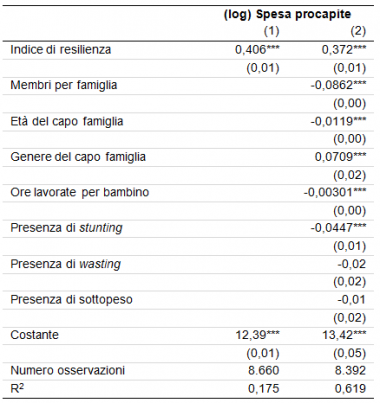380x403 pixels.
Task: Select the 'Indice di resilienza' row label
Action: [61, 50]
